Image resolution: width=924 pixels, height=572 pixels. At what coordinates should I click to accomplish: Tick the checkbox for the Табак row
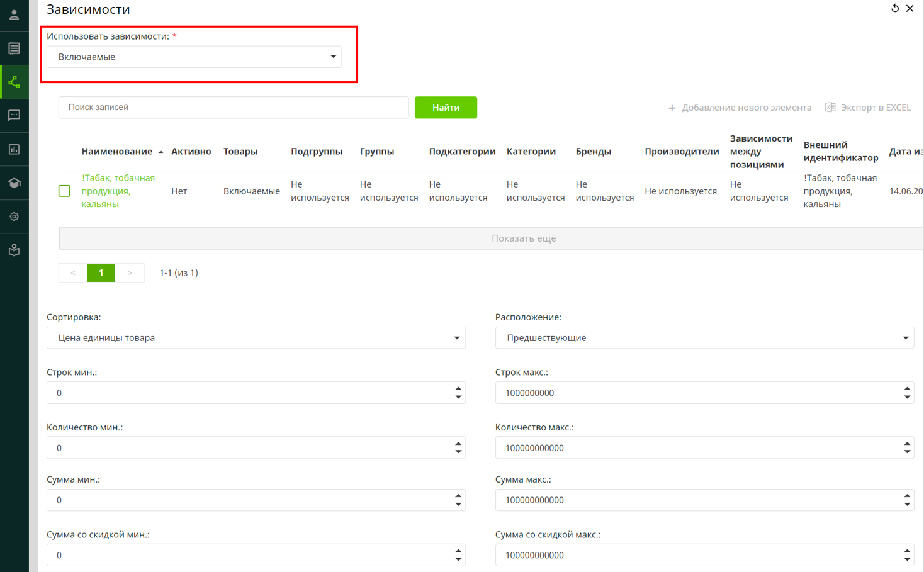64,191
